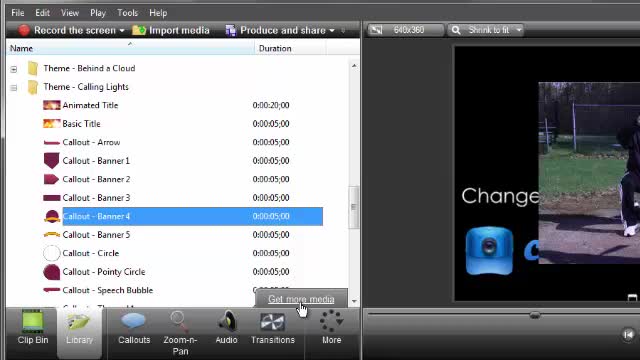
Task: Click the highlighted 'Callout - Banner 4' row text
Action: [x=96, y=216]
